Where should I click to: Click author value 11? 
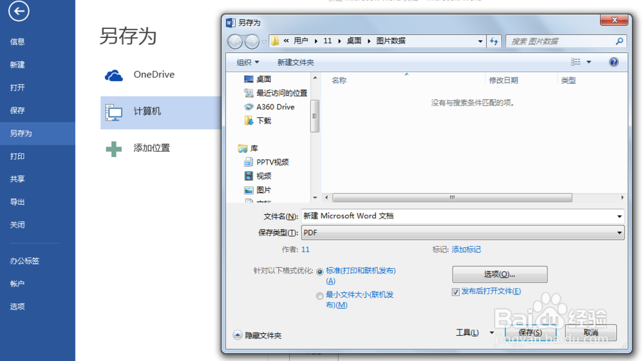(x=305, y=250)
